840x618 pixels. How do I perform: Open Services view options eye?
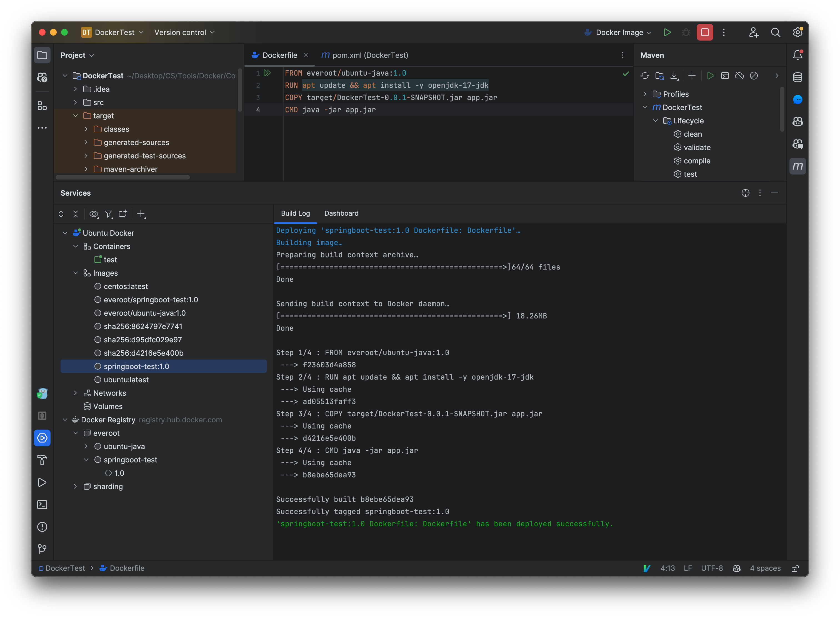click(94, 214)
